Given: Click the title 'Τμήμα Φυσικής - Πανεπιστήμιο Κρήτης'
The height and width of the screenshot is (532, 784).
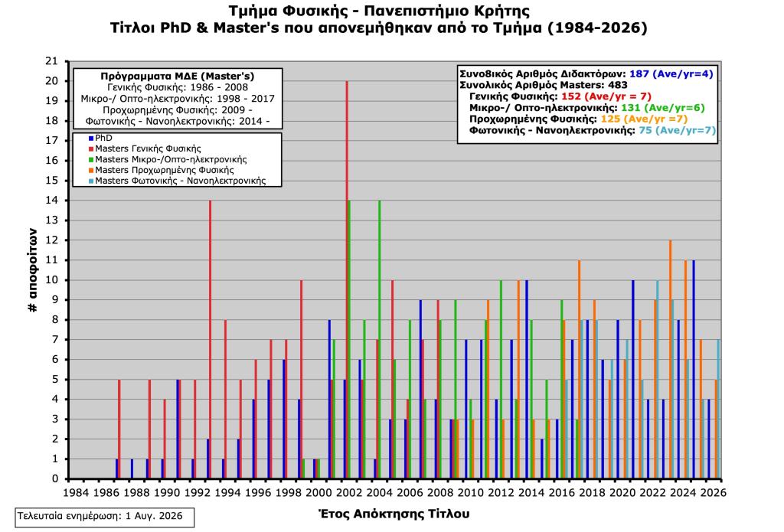Looking at the screenshot, I should pos(379,11).
